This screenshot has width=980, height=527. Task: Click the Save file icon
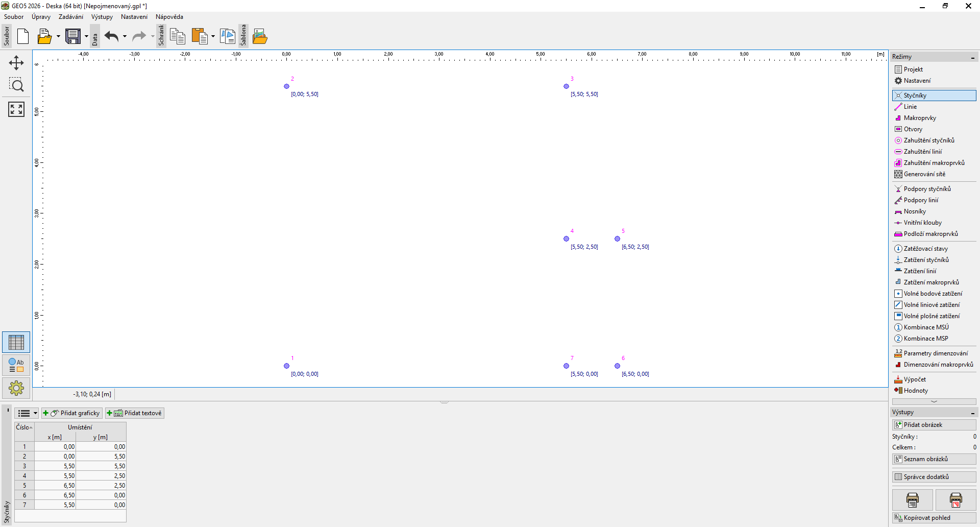[73, 36]
